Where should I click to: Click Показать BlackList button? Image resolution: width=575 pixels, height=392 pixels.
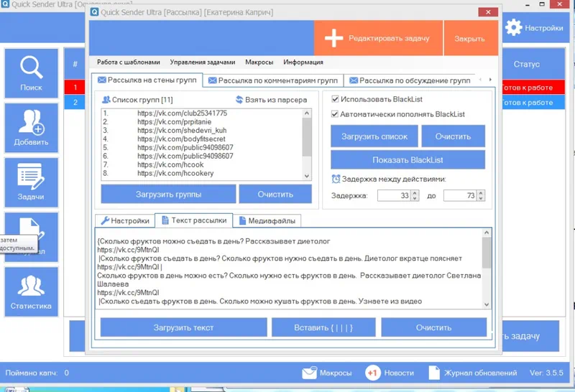point(408,159)
